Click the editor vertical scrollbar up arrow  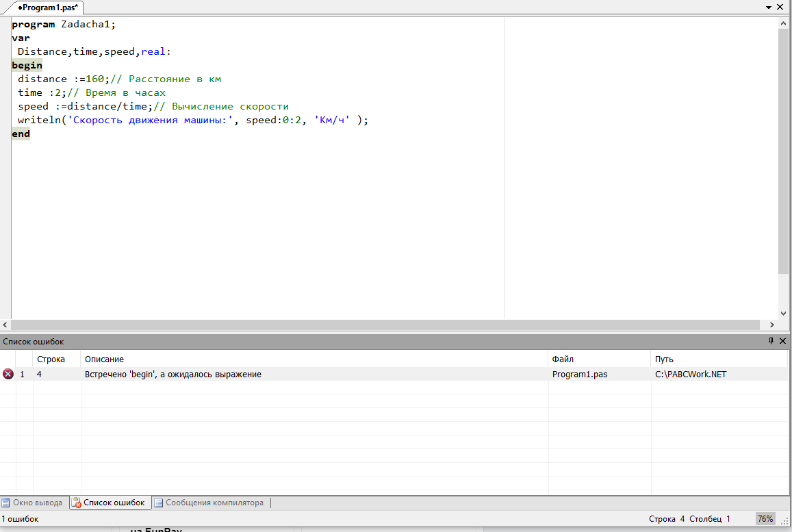[x=783, y=23]
